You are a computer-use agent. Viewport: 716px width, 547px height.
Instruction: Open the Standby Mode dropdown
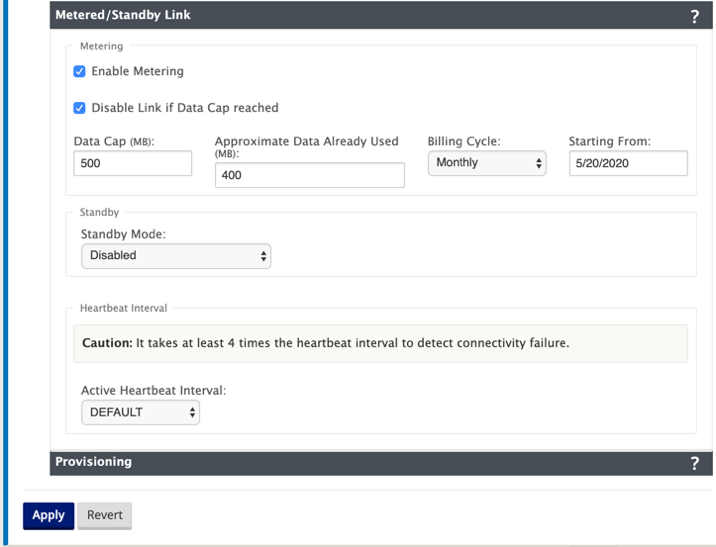[x=176, y=256]
